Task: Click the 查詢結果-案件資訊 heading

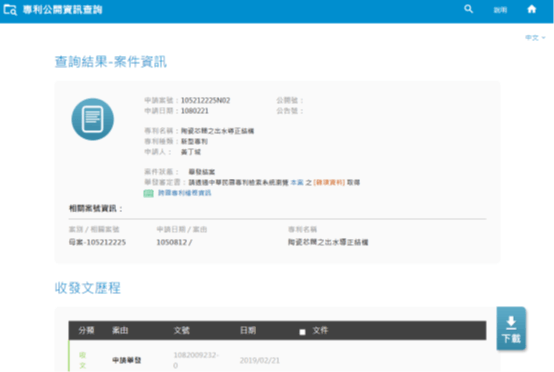Action: 111,62
